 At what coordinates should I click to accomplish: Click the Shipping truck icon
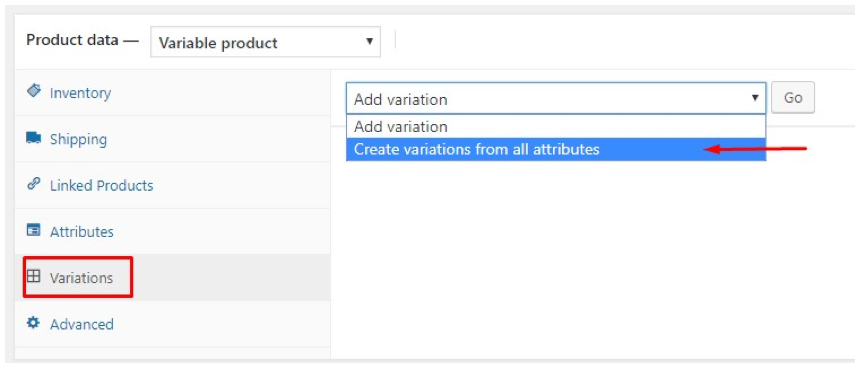click(34, 138)
